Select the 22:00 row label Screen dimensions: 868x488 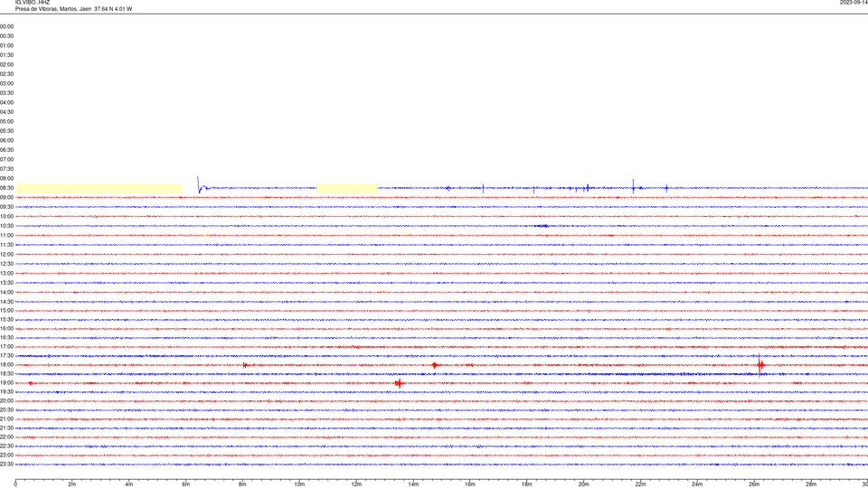[6, 437]
